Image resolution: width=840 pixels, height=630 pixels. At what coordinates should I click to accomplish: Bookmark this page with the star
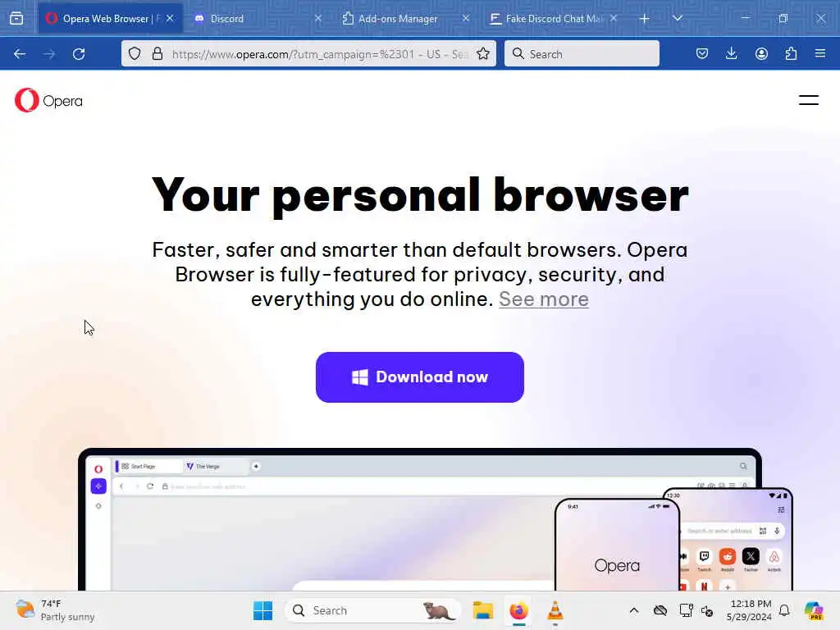click(483, 53)
